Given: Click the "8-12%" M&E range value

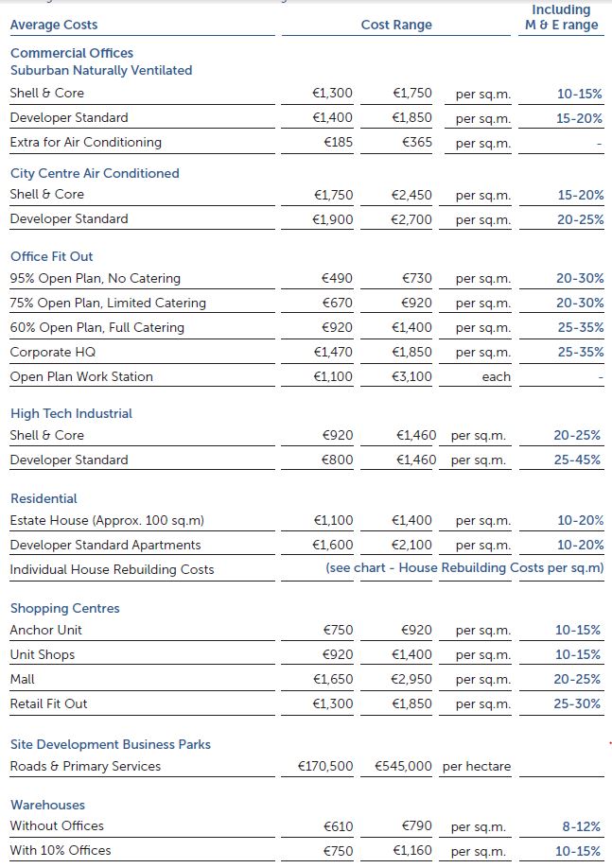Looking at the screenshot, I should click(581, 826).
